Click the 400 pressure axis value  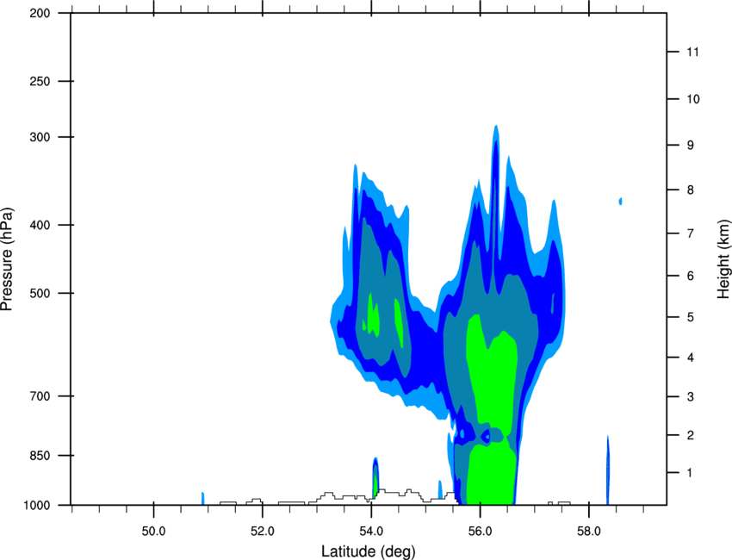coord(40,225)
